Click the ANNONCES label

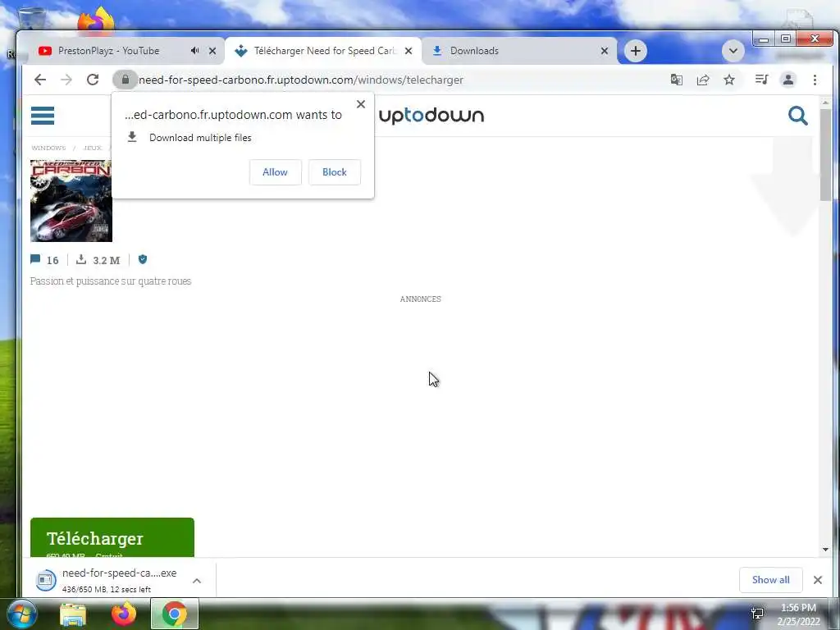[421, 299]
